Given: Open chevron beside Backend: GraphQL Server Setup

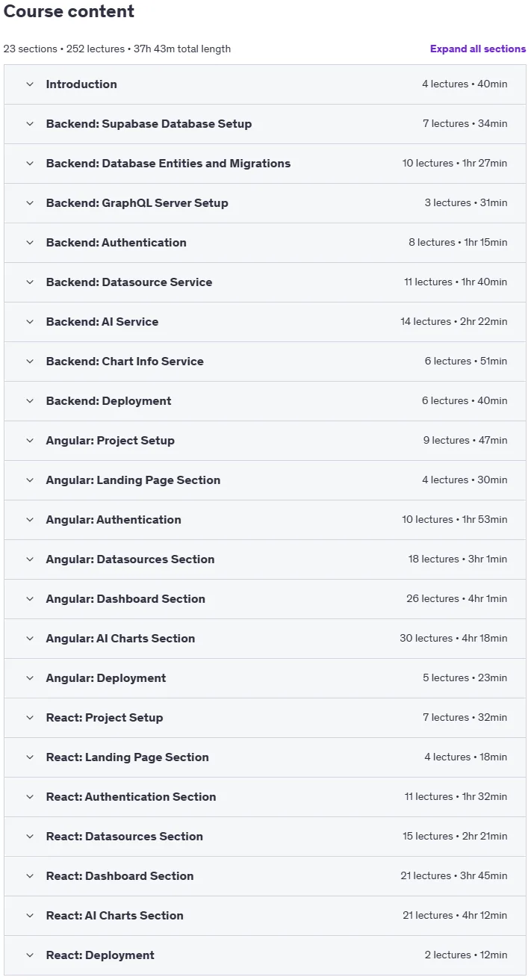Looking at the screenshot, I should pos(30,203).
